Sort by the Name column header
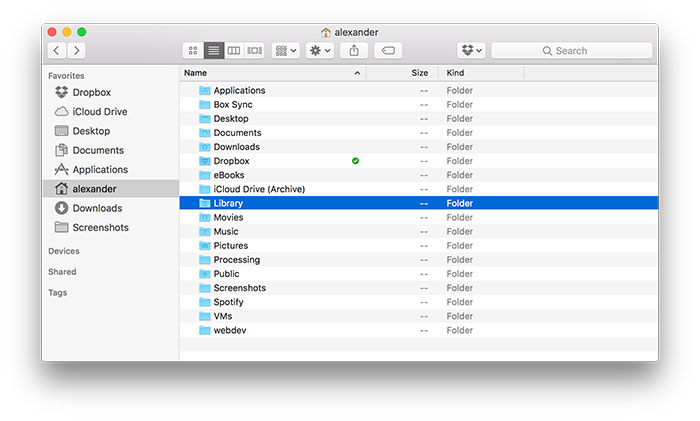The height and width of the screenshot is (421, 700). (x=273, y=73)
